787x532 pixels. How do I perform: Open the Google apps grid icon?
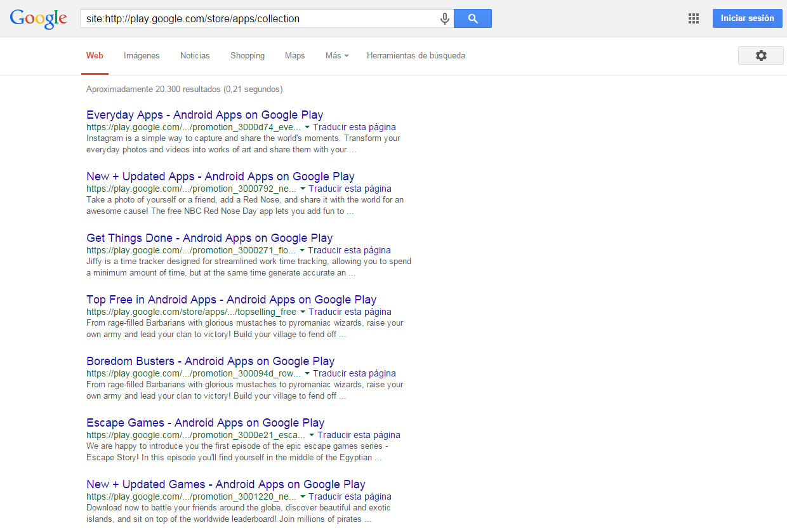coord(694,18)
